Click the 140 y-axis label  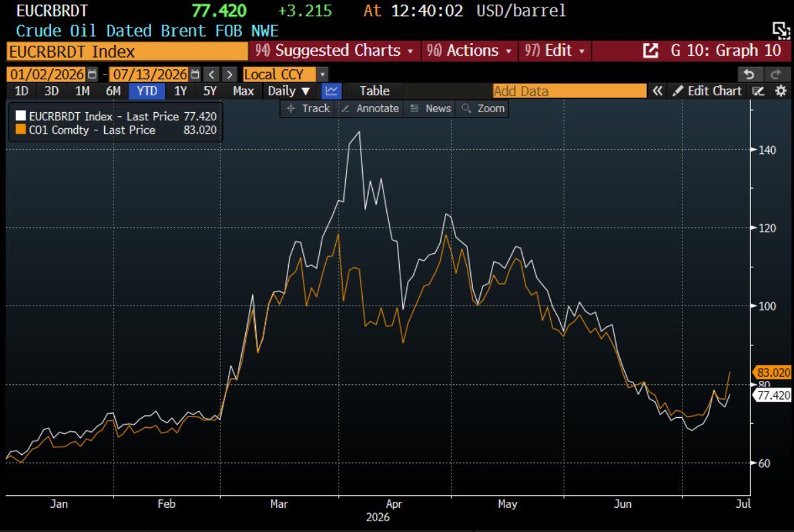pyautogui.click(x=767, y=150)
